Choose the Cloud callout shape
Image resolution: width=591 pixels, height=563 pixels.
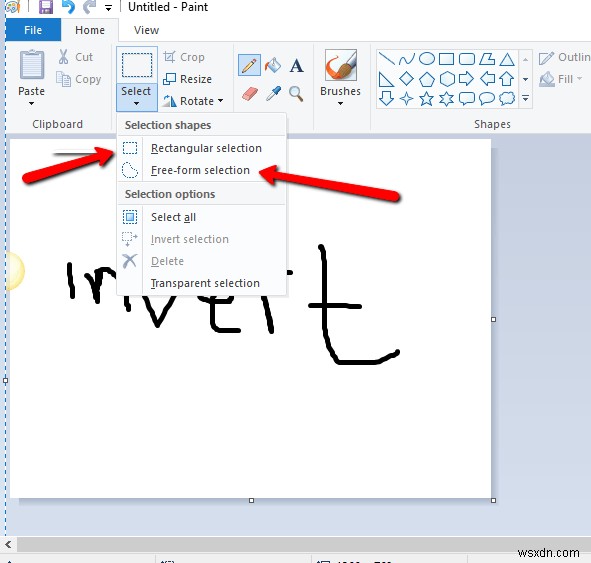[507, 98]
